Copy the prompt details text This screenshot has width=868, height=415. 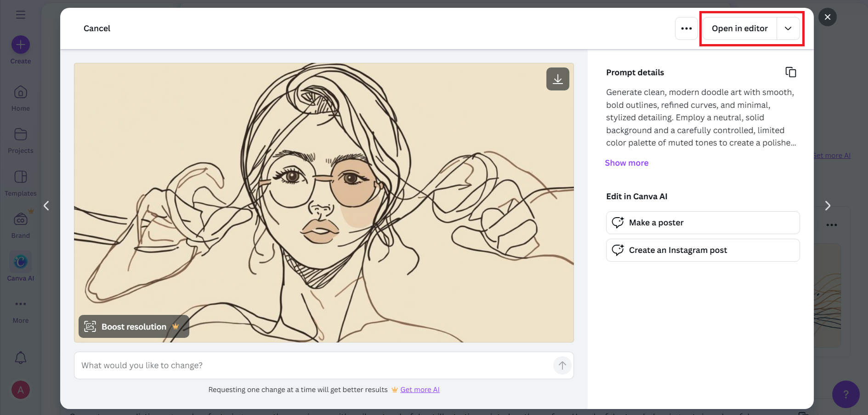pyautogui.click(x=790, y=72)
